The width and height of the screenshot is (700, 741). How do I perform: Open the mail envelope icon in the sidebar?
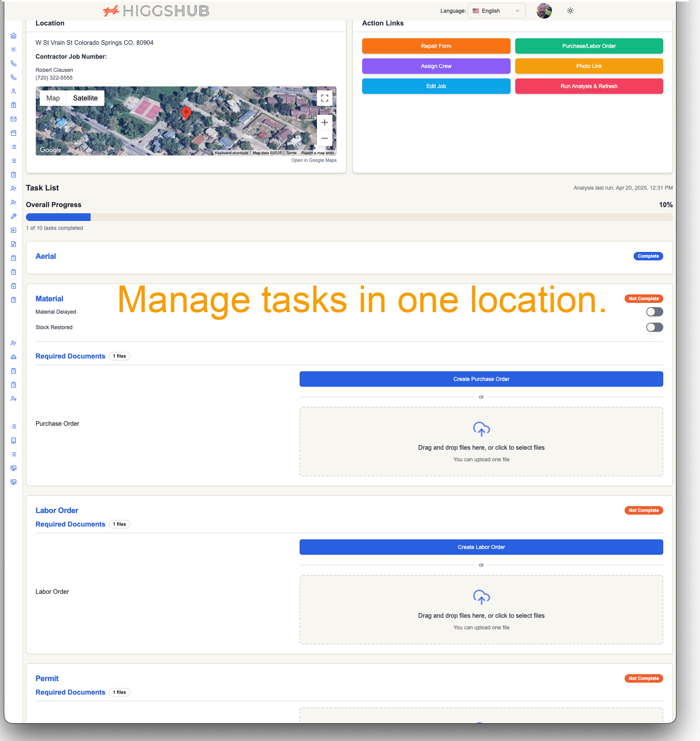click(x=14, y=119)
